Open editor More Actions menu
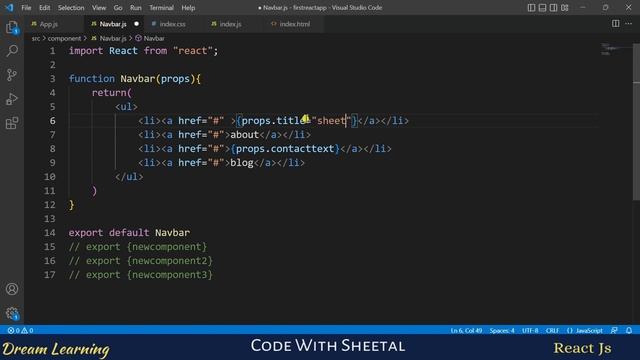The image size is (640, 360). click(629, 24)
